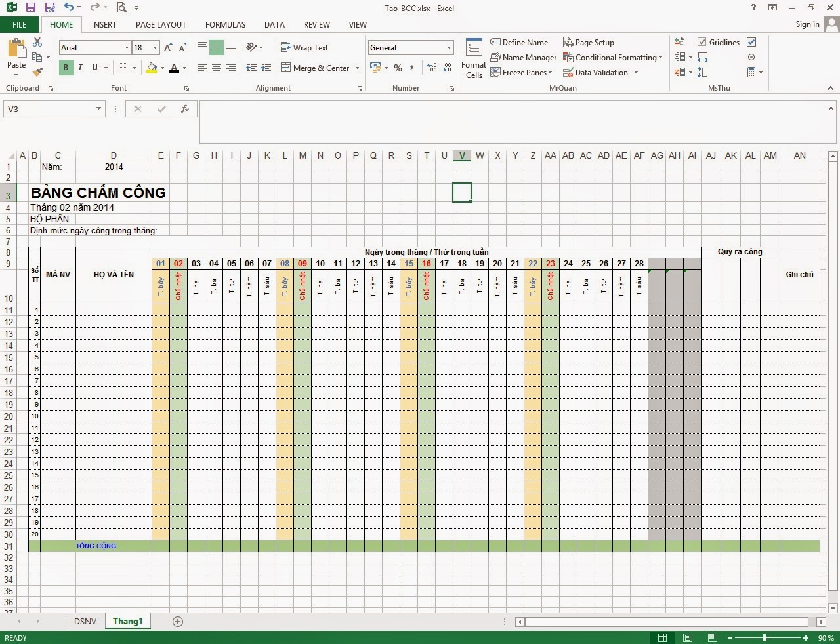Align text right
Image resolution: width=840 pixels, height=644 pixels.
tap(231, 68)
